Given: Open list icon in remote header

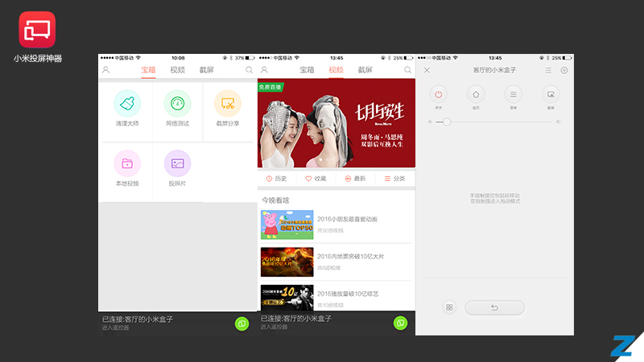Looking at the screenshot, I should (548, 70).
